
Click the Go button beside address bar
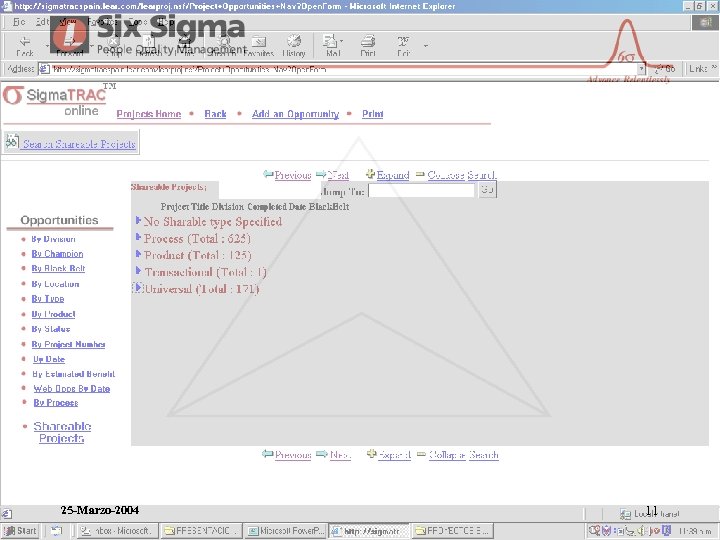click(x=665, y=69)
